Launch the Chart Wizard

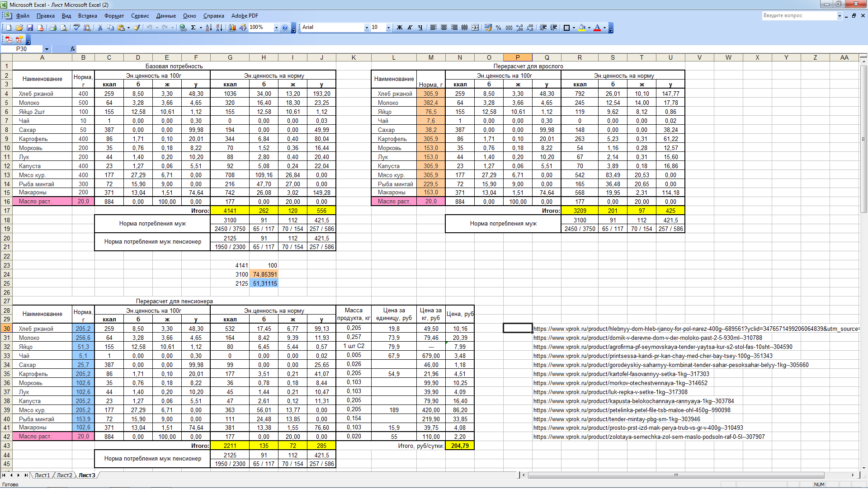click(232, 28)
